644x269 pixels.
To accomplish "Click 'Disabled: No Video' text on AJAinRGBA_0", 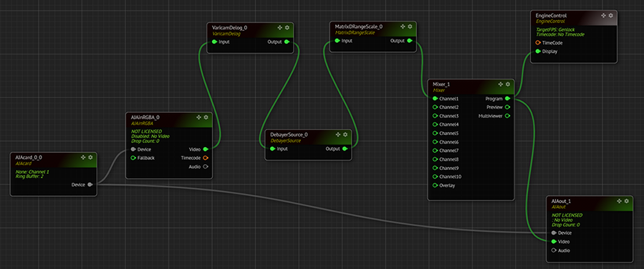I will coord(150,136).
